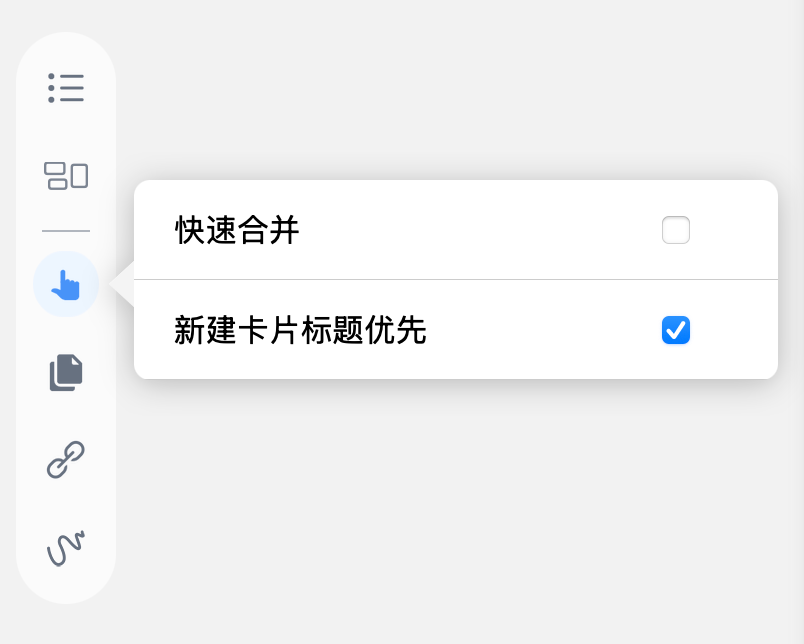Image resolution: width=804 pixels, height=644 pixels.
Task: Click the 新建卡片标题优先 option label
Action: click(x=300, y=330)
